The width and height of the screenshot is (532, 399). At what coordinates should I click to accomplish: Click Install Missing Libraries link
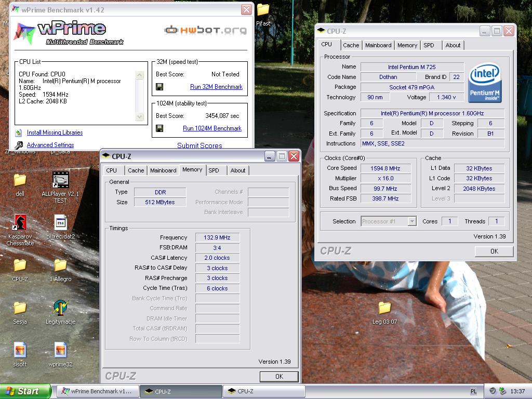pyautogui.click(x=55, y=132)
